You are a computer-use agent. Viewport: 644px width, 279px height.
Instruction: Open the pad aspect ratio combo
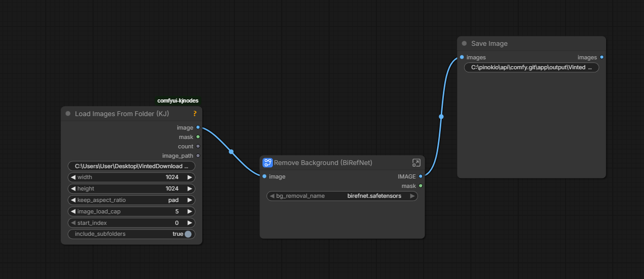173,200
